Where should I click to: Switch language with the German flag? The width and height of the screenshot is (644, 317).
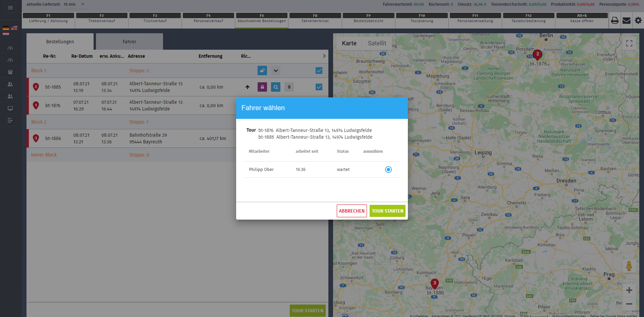coord(6,28)
